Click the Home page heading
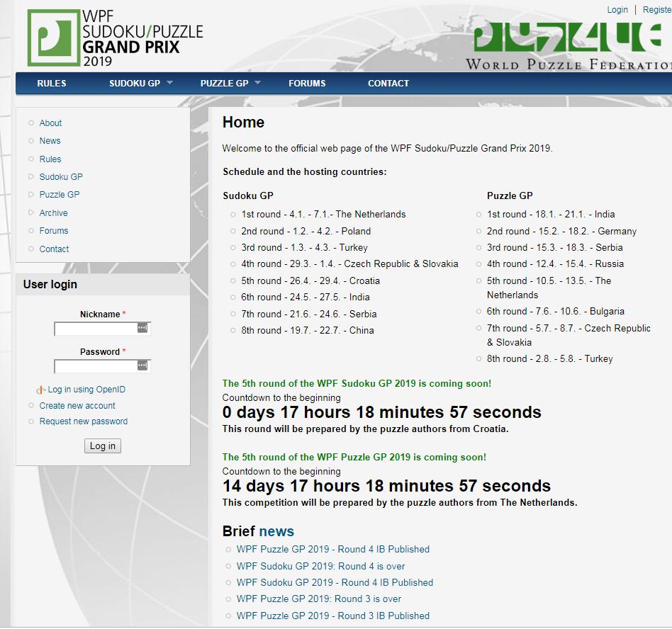 (243, 122)
